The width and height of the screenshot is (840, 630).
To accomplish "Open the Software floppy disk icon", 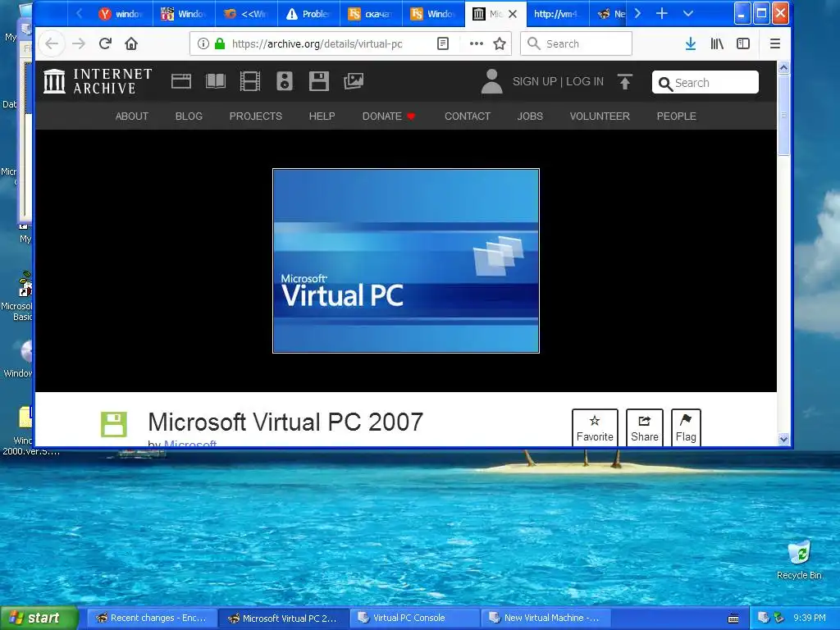I will click(319, 81).
